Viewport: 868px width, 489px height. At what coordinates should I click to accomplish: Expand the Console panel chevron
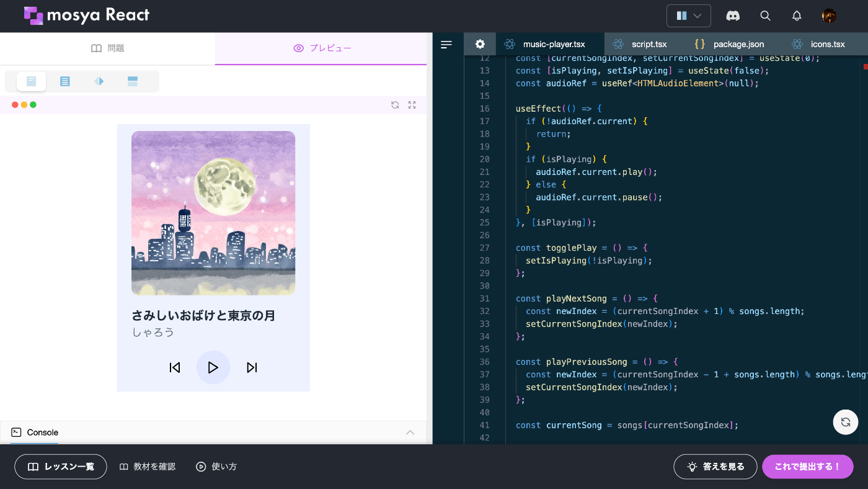pos(410,433)
